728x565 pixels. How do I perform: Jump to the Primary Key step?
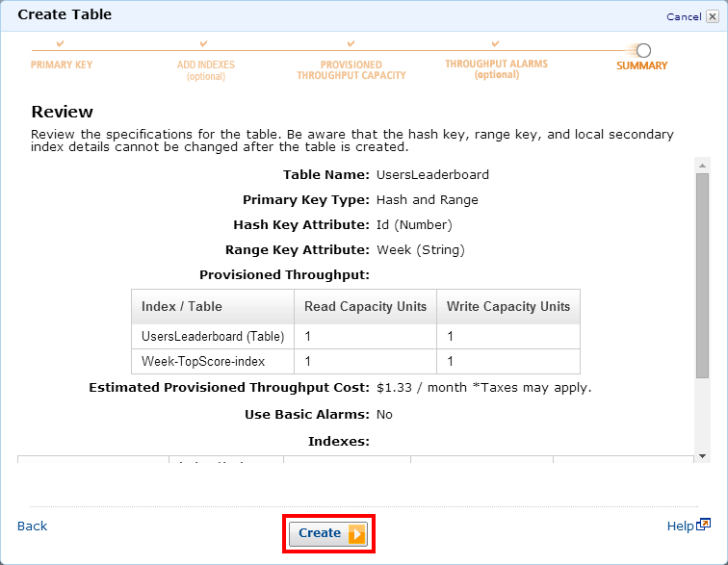62,65
